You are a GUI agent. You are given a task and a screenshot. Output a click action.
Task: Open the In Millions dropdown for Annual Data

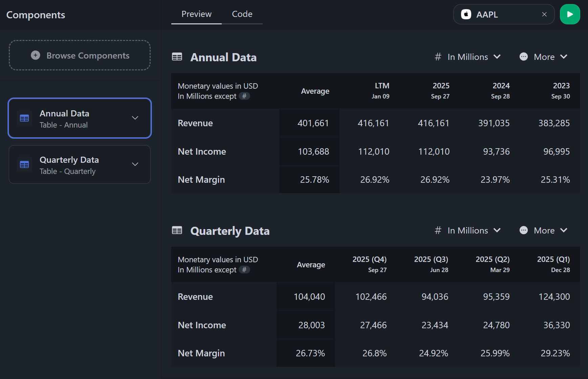point(468,57)
